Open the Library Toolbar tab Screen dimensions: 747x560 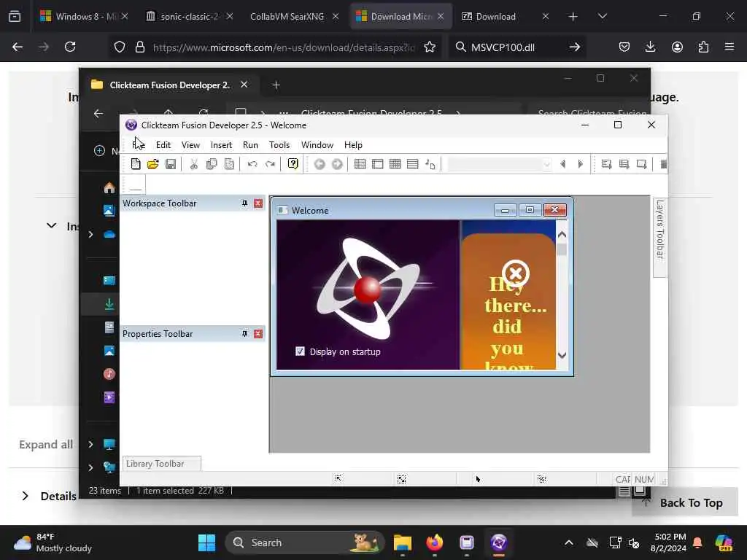(161, 463)
